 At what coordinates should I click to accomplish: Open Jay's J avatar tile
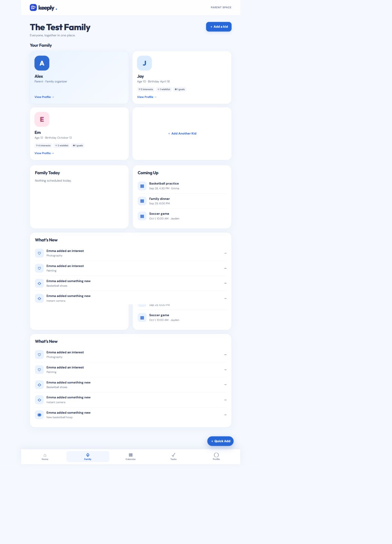click(x=144, y=63)
